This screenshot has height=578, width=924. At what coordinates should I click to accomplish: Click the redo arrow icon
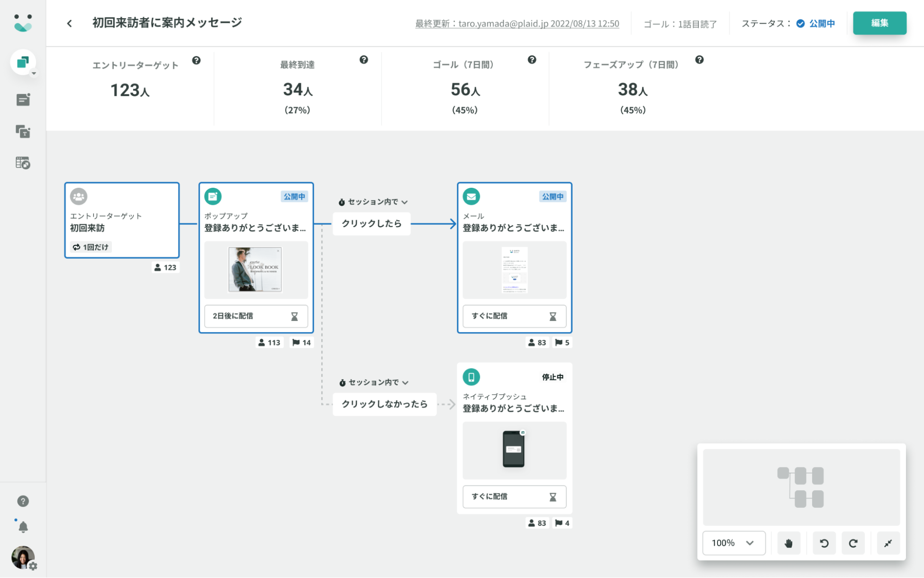[853, 543]
